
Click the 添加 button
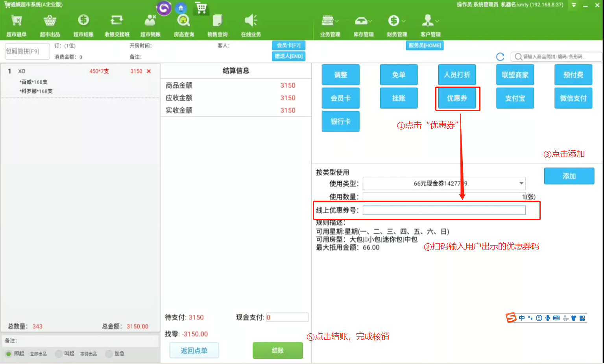tap(569, 176)
